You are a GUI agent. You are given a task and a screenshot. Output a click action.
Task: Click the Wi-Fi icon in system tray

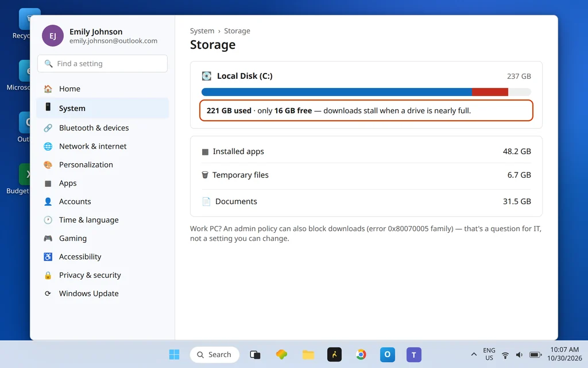click(x=505, y=355)
